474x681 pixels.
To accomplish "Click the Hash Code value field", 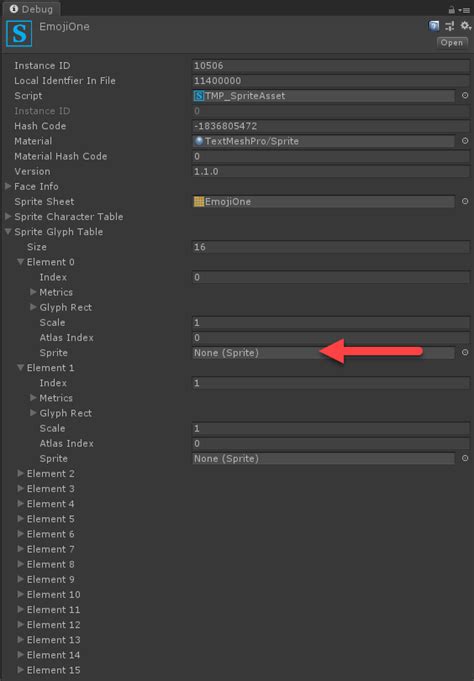I will [331, 126].
